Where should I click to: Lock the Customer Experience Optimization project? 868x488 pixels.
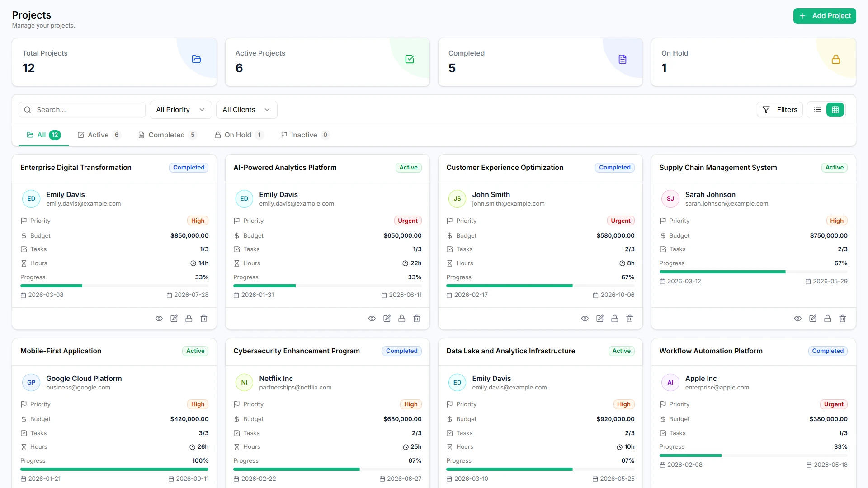[x=615, y=319]
